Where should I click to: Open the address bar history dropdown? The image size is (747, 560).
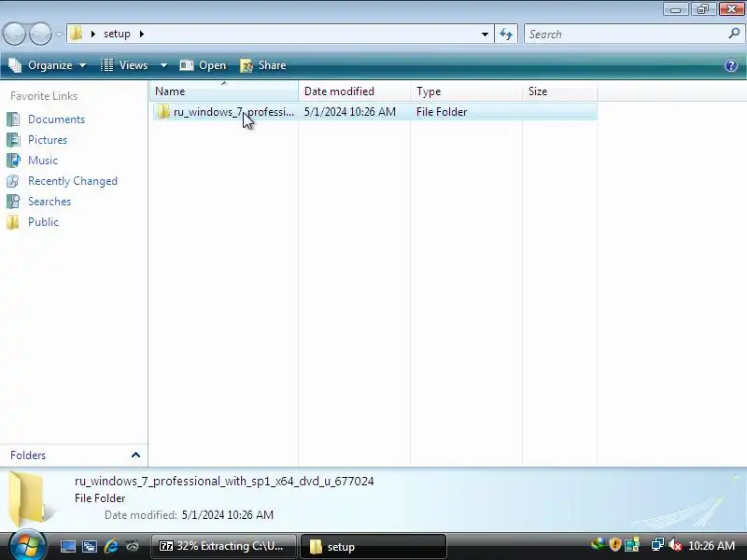click(485, 35)
